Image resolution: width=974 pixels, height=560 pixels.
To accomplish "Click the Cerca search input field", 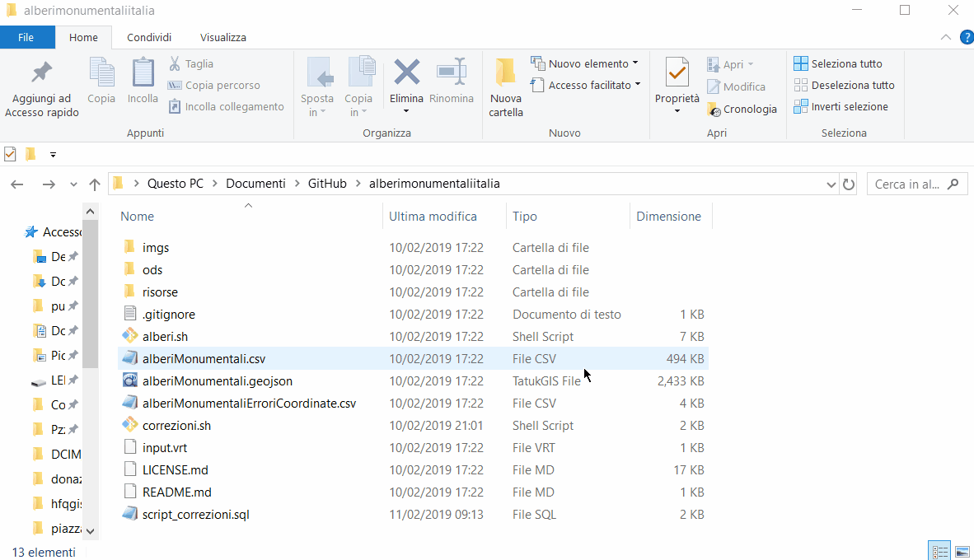I will (x=908, y=184).
